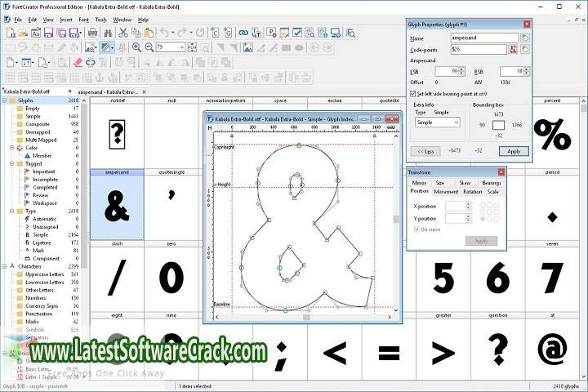Open the Save As dropdown arrow
Viewport: 588px width, 392px height.
[x=81, y=33]
